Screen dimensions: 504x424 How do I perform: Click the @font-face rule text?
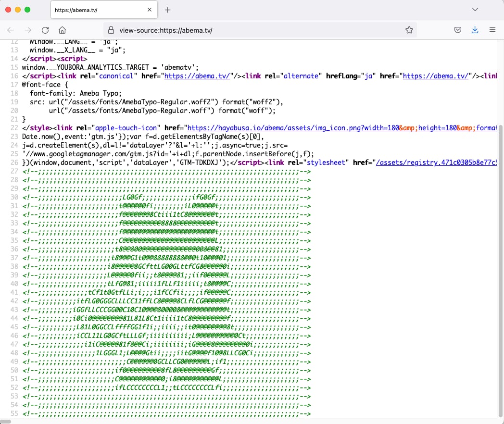pyautogui.click(x=45, y=85)
